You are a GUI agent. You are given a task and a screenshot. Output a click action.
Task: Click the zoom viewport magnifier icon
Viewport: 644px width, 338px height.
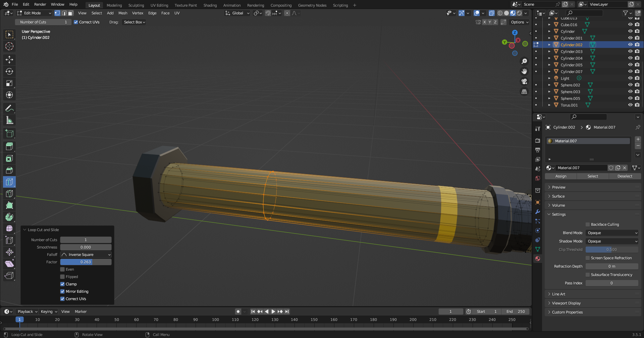click(x=524, y=61)
